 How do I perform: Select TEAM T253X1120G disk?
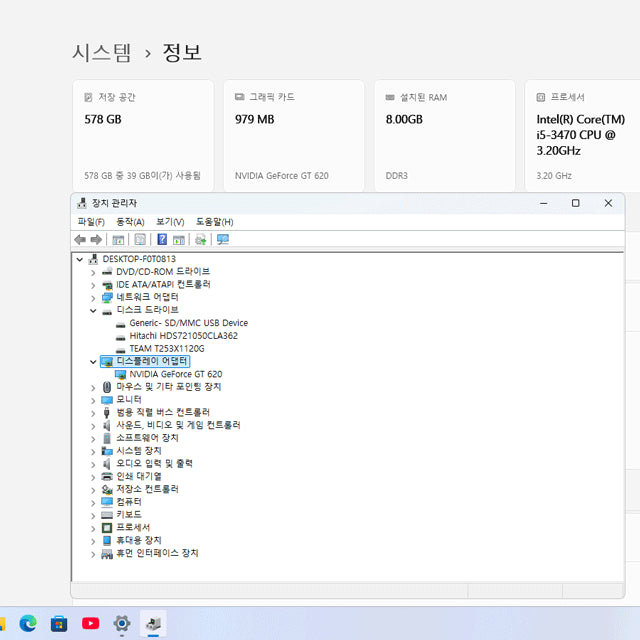tap(167, 349)
